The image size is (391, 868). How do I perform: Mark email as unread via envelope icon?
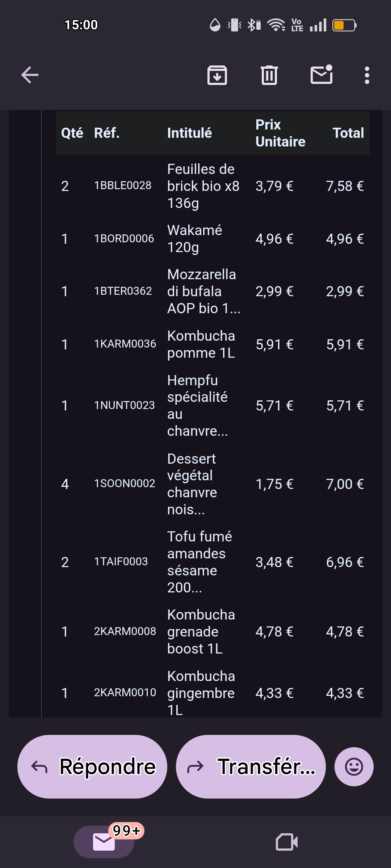321,75
